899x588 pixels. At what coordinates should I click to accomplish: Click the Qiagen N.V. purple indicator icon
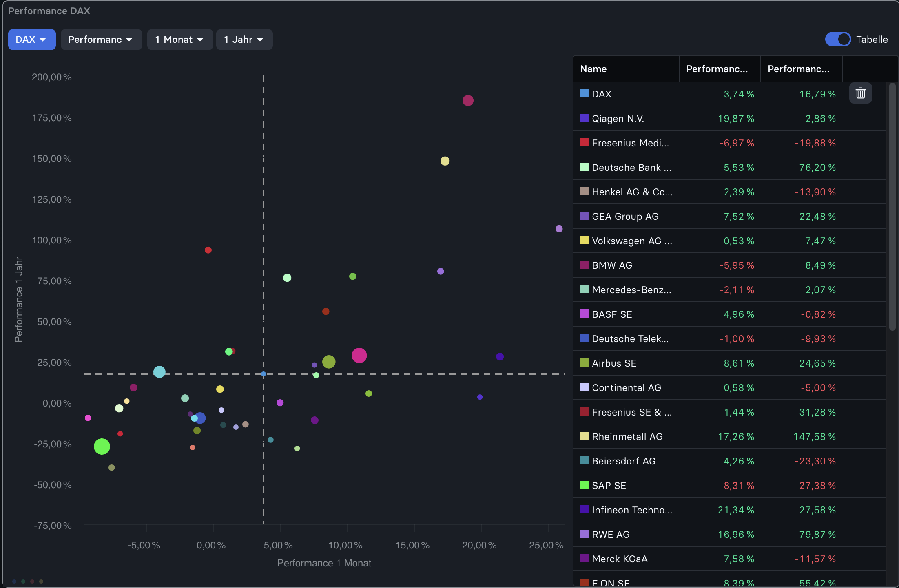pos(584,118)
